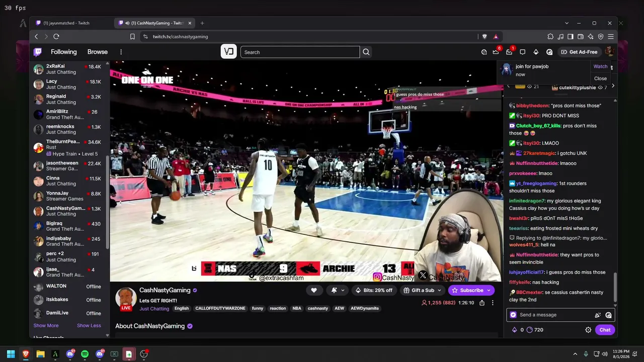Viewport: 644px width, 362px height.
Task: Open channel points balance of 720
Action: click(x=535, y=330)
